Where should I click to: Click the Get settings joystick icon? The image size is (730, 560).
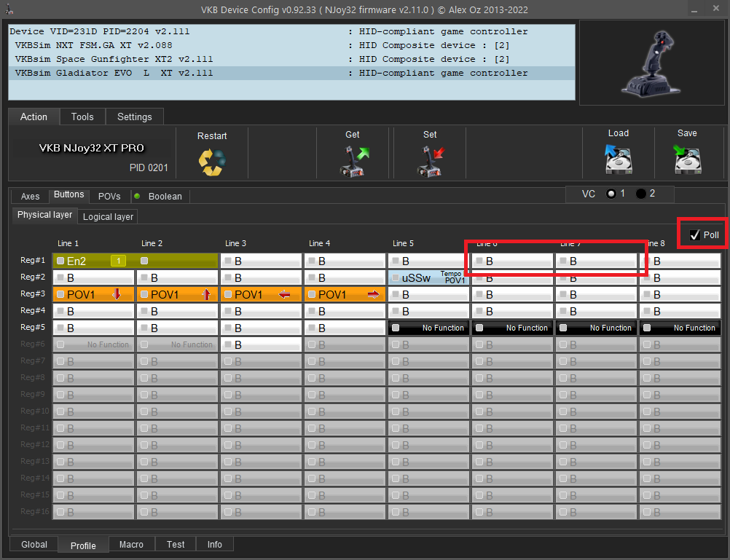click(x=353, y=159)
